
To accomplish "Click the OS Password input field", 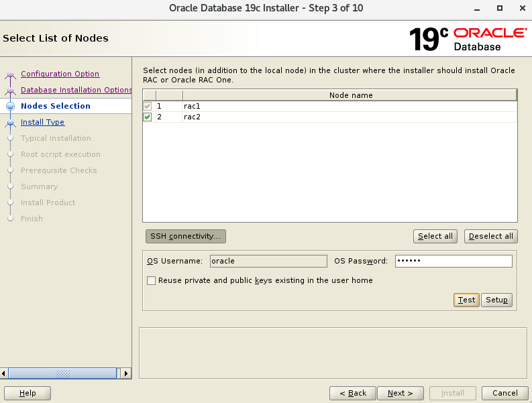I will 454,261.
